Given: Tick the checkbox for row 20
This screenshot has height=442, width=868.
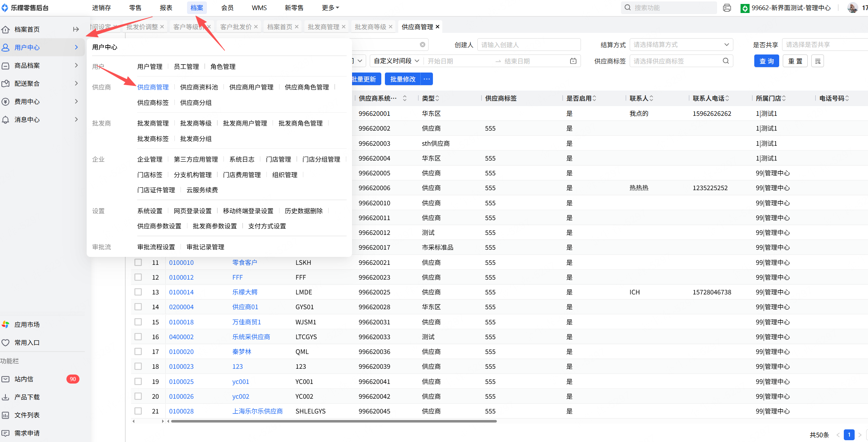Looking at the screenshot, I should (138, 396).
